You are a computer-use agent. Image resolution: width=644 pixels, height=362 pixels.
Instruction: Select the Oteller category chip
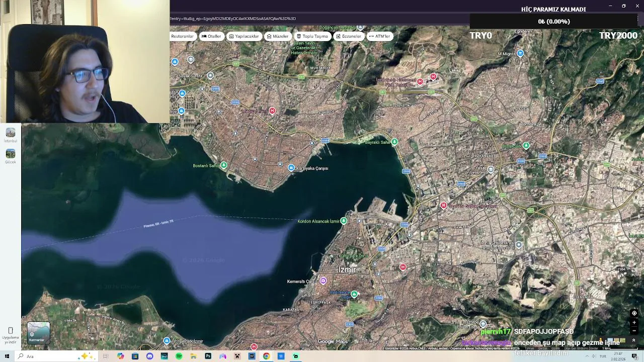click(x=211, y=36)
